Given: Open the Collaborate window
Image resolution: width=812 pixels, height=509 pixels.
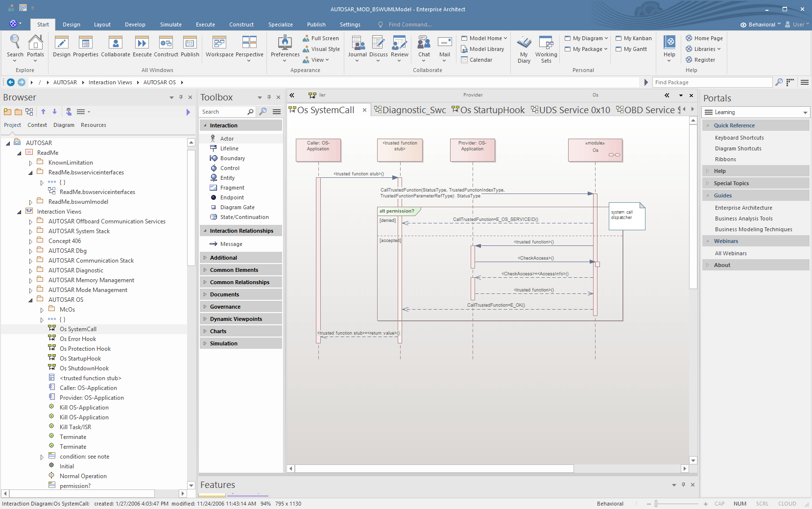Looking at the screenshot, I should pyautogui.click(x=116, y=47).
